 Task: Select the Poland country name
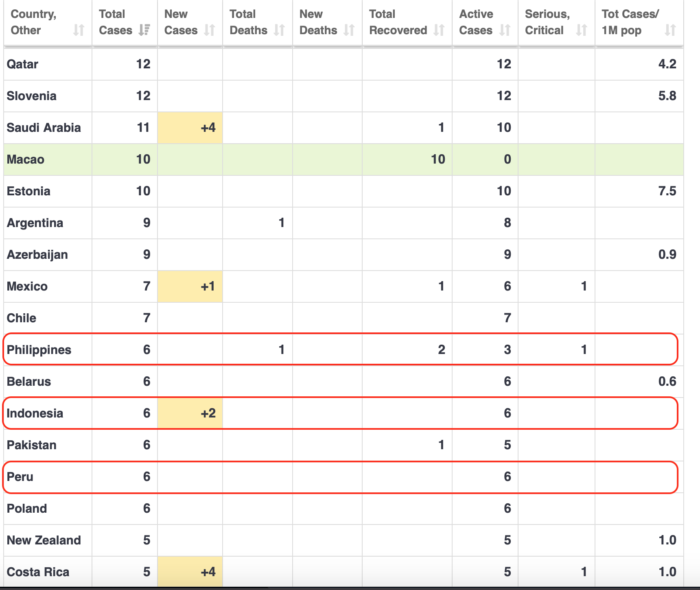(26, 508)
